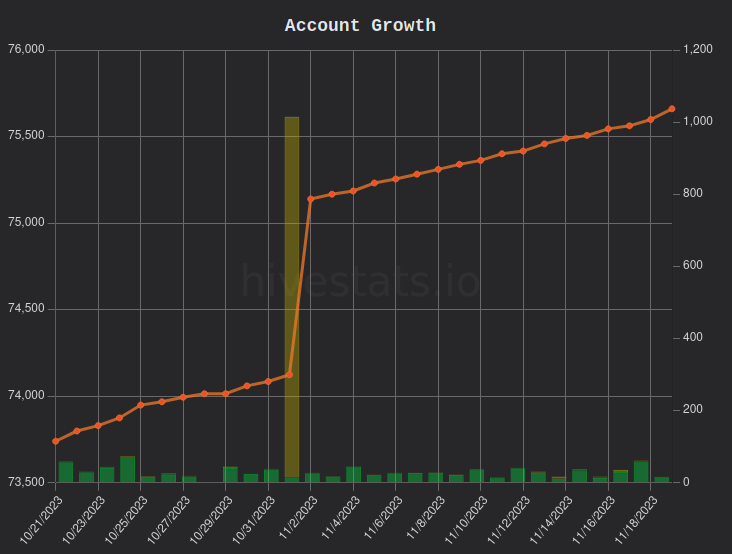Click the tall yellow bar on 11/1/2023

[x=292, y=297]
